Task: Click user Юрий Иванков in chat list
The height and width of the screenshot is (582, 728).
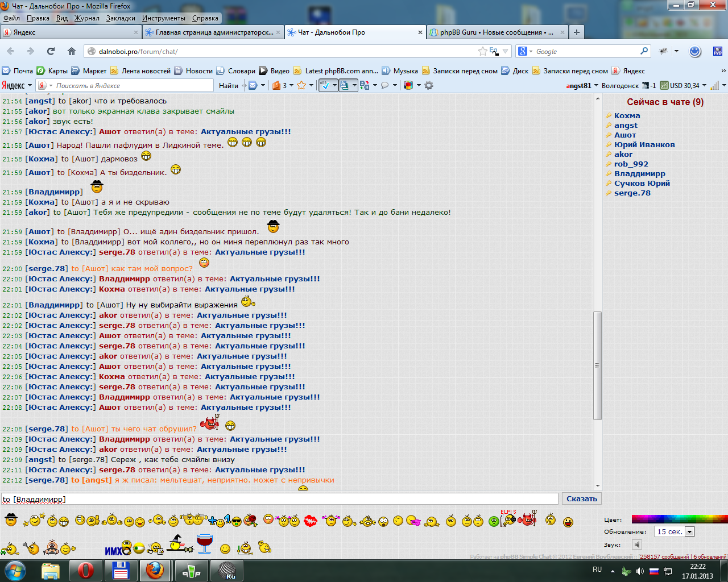Action: (x=644, y=144)
